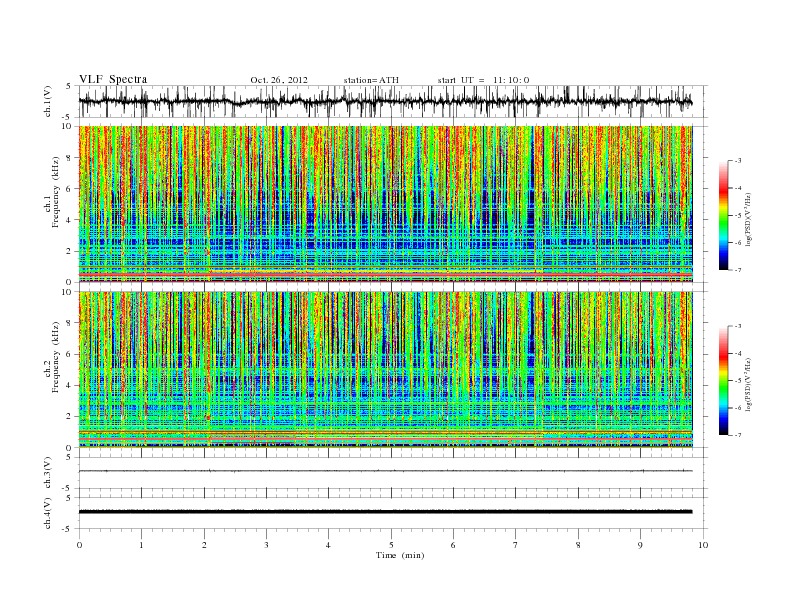The height and width of the screenshot is (612, 792).
Task: Click the ch.1 color bar "log(PSD)(V²/Hz)" label
Action: pos(749,220)
